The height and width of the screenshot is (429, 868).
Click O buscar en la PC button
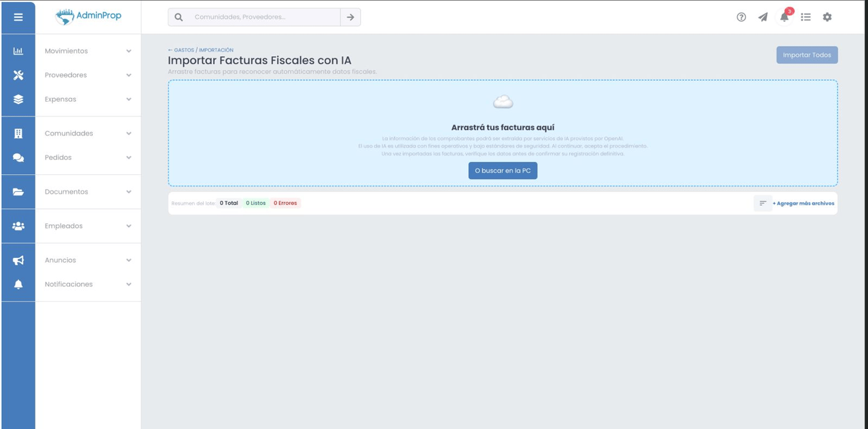(502, 171)
